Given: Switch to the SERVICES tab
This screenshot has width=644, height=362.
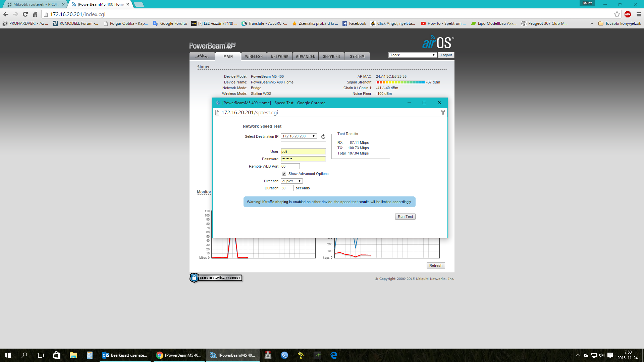Looking at the screenshot, I should tap(331, 56).
